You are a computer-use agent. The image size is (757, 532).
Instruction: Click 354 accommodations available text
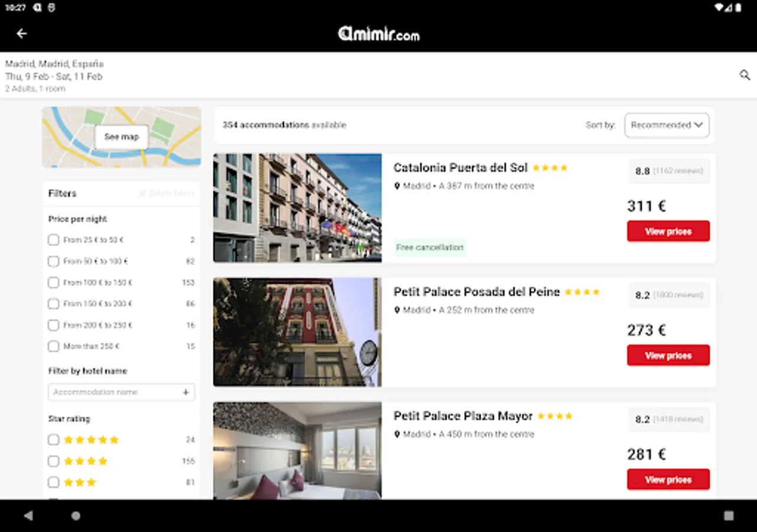(284, 125)
